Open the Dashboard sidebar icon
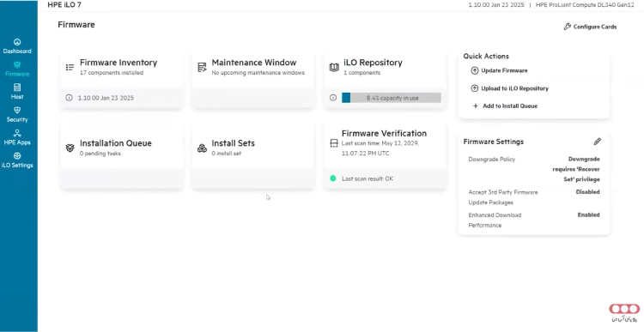The height and width of the screenshot is (332, 644). click(17, 42)
